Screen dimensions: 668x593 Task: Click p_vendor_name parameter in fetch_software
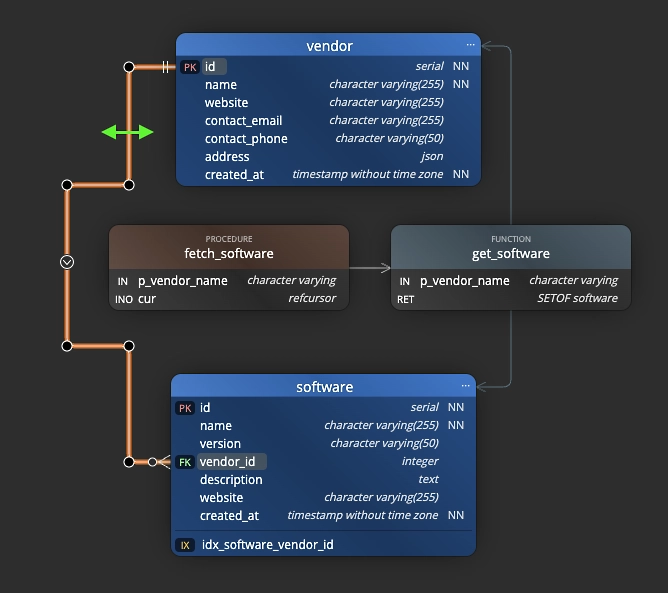click(229, 281)
